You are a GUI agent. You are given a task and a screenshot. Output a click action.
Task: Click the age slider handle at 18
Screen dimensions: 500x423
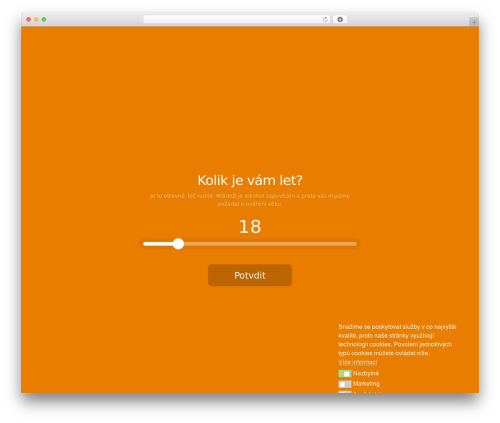(x=178, y=244)
